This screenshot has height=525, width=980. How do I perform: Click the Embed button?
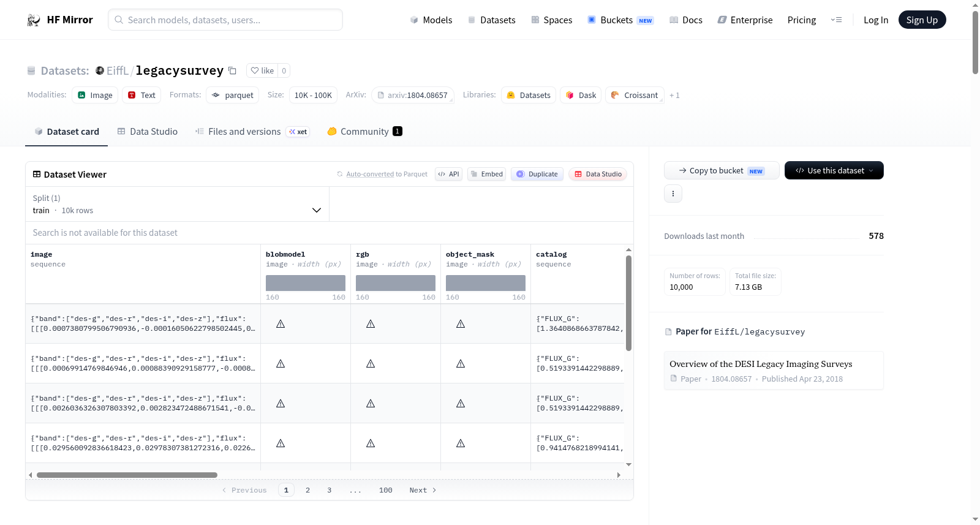click(x=487, y=174)
